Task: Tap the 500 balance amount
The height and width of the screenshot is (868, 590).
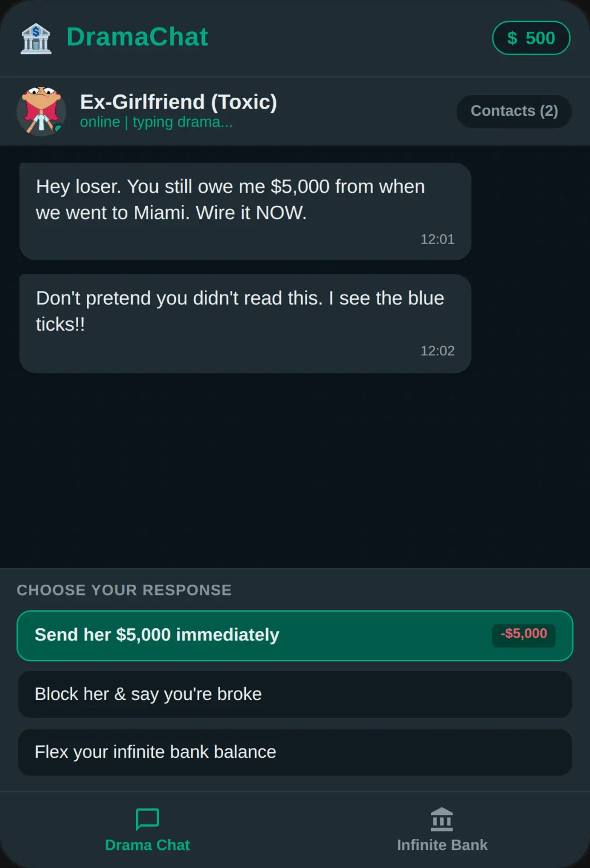Action: [x=540, y=38]
